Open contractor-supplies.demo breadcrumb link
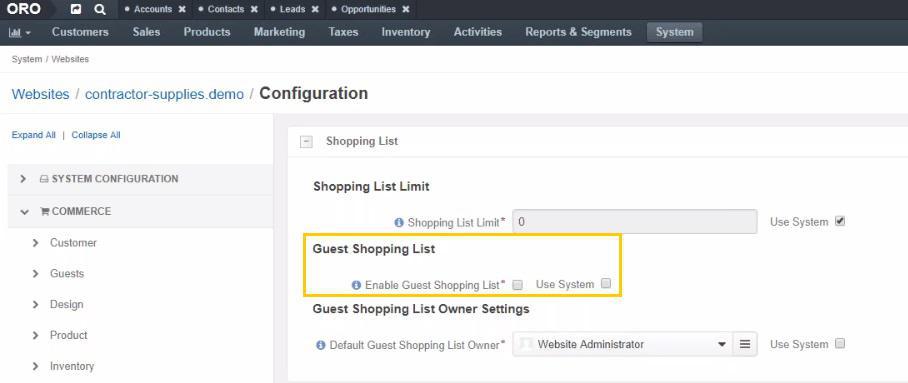This screenshot has width=908, height=383. pos(164,94)
